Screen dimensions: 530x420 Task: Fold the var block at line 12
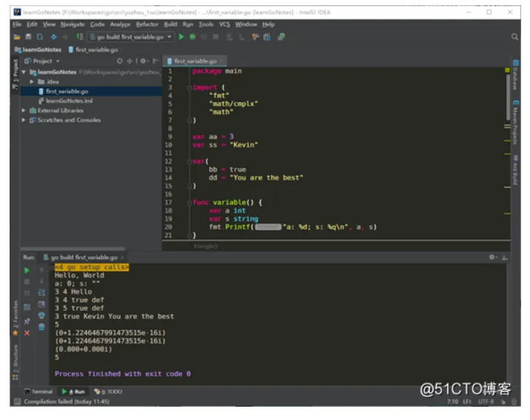[x=189, y=162]
